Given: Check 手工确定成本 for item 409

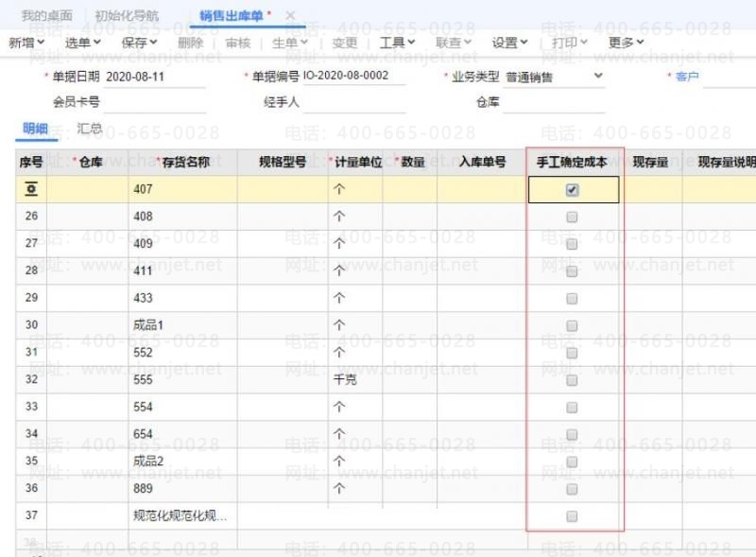Looking at the screenshot, I should click(x=573, y=244).
